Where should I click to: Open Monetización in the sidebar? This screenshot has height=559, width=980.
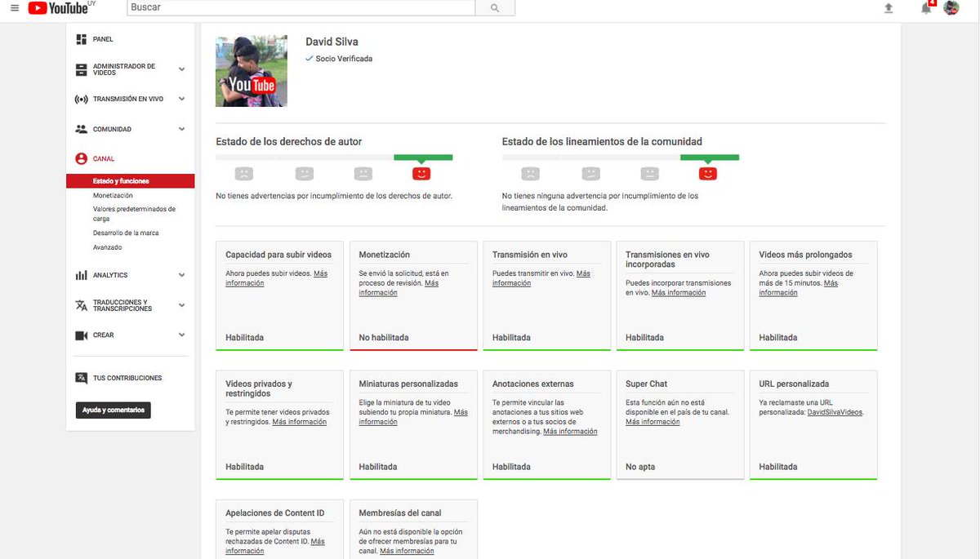(113, 196)
